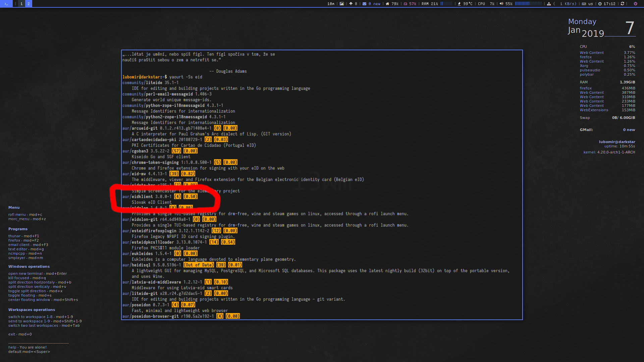Click the terminal launcher icon in polybar

click(6, 4)
